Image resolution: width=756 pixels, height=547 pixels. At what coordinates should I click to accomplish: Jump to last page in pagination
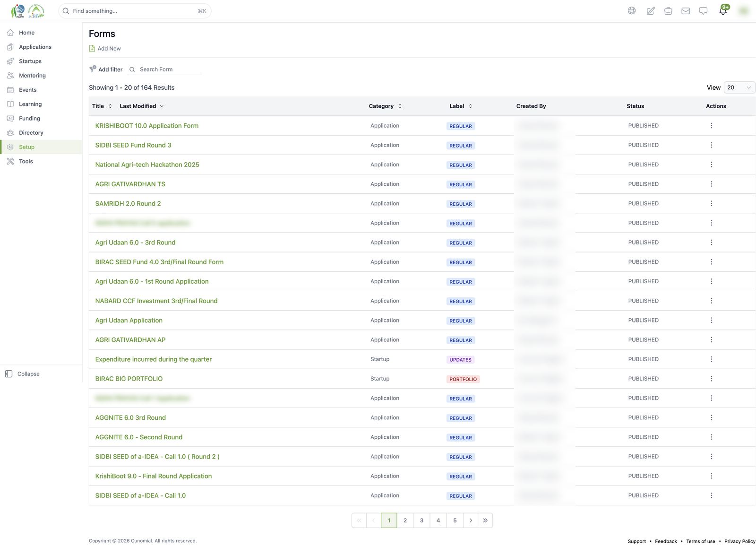485,521
